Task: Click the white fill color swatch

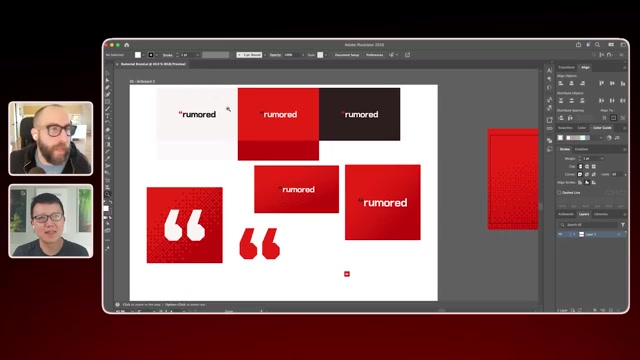Action: coord(138,55)
